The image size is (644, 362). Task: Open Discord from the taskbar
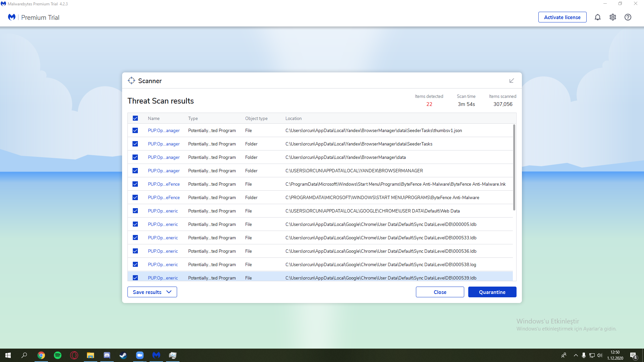coord(107,355)
